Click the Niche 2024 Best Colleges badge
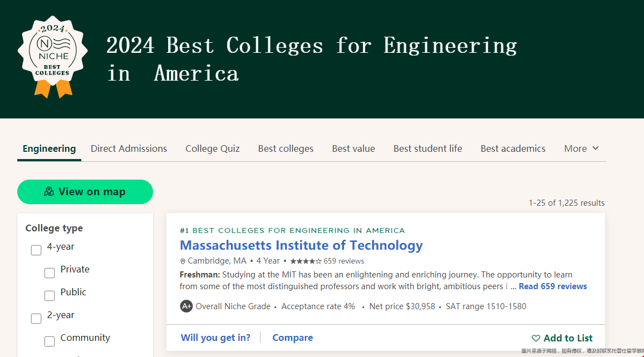644x357 pixels. click(x=52, y=57)
